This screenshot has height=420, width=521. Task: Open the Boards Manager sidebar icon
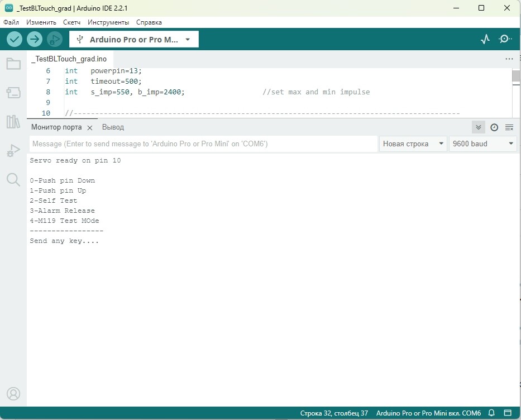(13, 92)
